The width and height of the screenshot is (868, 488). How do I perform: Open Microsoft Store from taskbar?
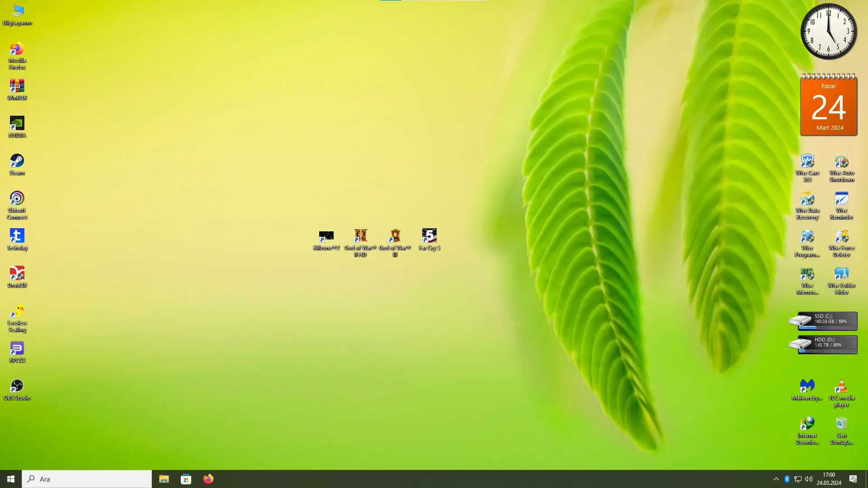pos(186,479)
